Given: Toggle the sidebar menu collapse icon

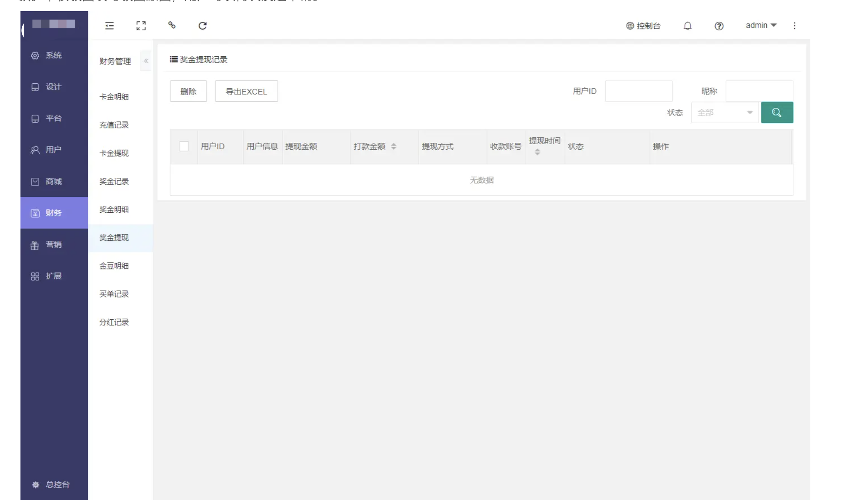Looking at the screenshot, I should 110,26.
